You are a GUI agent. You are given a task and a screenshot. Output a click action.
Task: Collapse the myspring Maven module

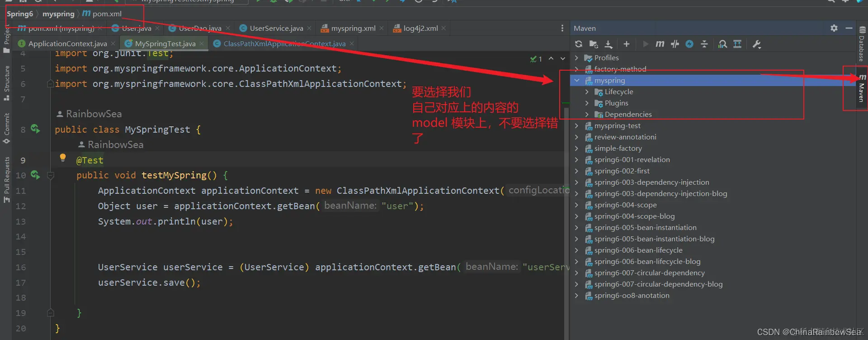[576, 81]
